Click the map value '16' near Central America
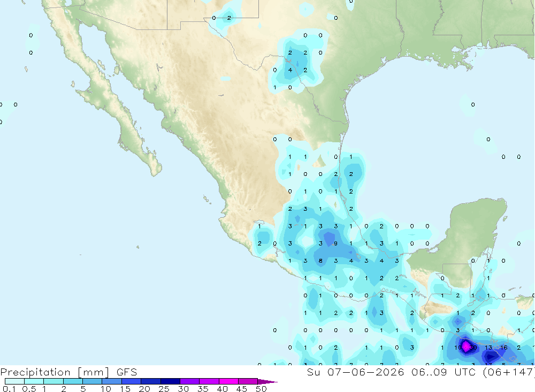The width and height of the screenshot is (535, 392). coord(503,348)
